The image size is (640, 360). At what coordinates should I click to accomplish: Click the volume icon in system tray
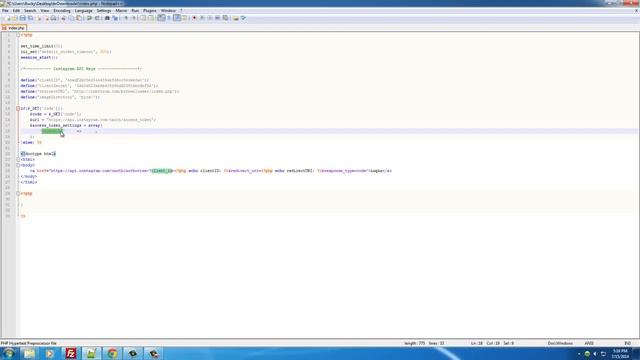tap(595, 353)
